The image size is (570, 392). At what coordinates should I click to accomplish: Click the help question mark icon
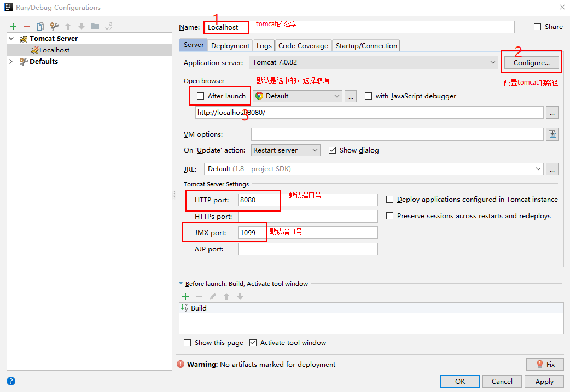click(11, 381)
